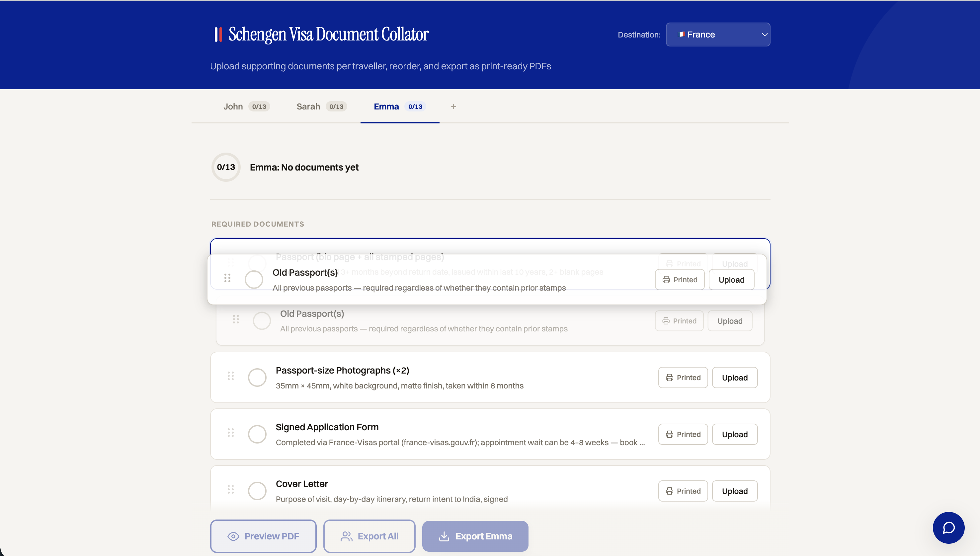The height and width of the screenshot is (556, 980).
Task: Click printer icon in Signed Application Form row
Action: [x=669, y=435]
